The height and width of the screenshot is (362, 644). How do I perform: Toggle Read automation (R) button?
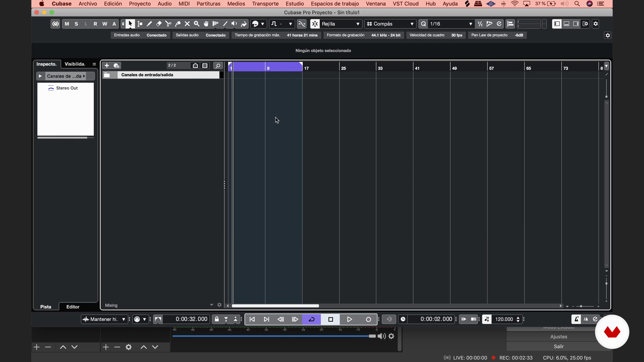point(95,24)
